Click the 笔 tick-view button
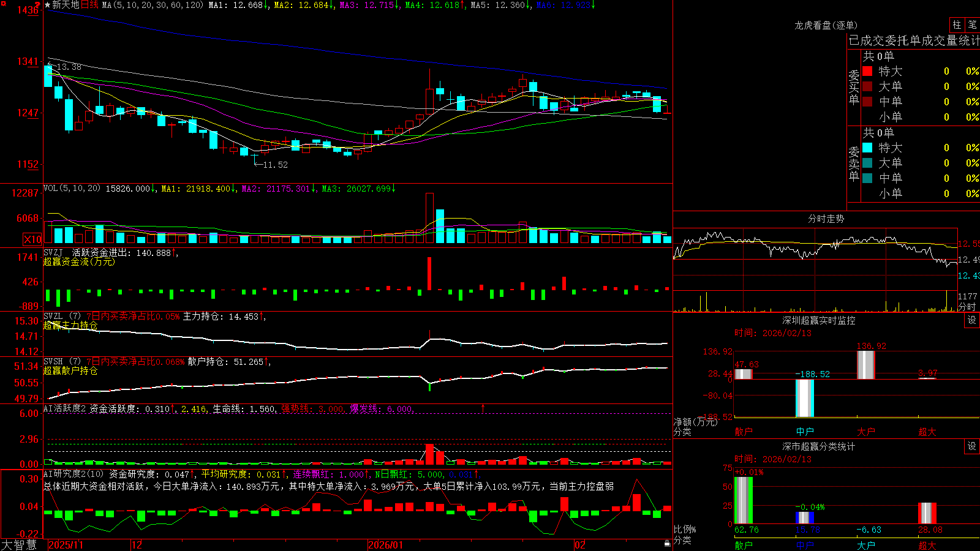The width and height of the screenshot is (980, 551). point(972,25)
